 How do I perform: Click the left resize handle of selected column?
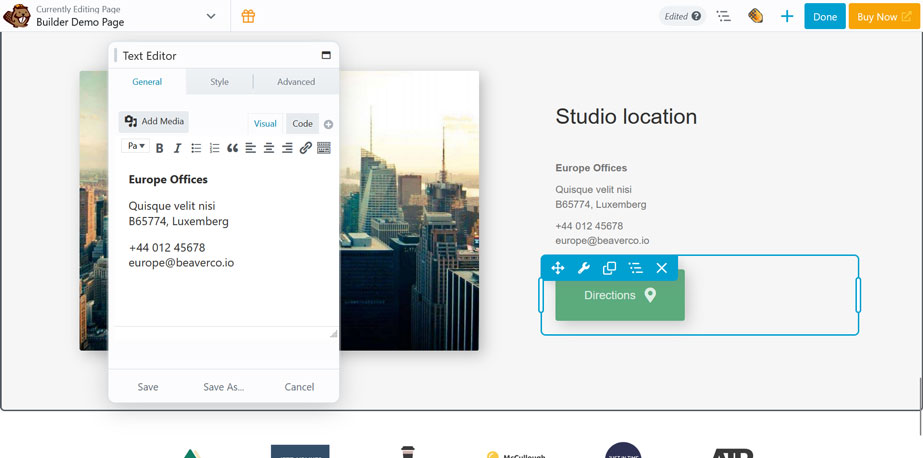[x=541, y=295]
